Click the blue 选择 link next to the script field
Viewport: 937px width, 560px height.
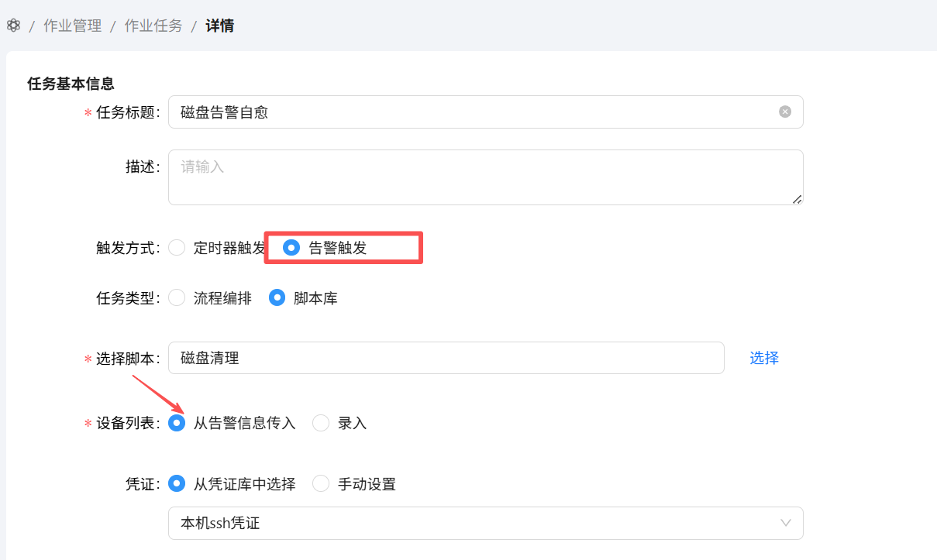763,358
